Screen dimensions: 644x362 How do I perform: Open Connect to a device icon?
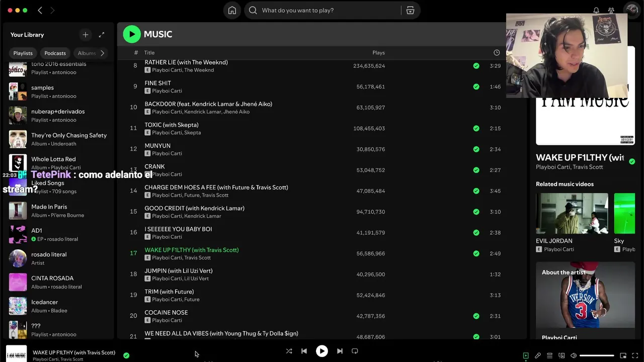[x=561, y=355]
